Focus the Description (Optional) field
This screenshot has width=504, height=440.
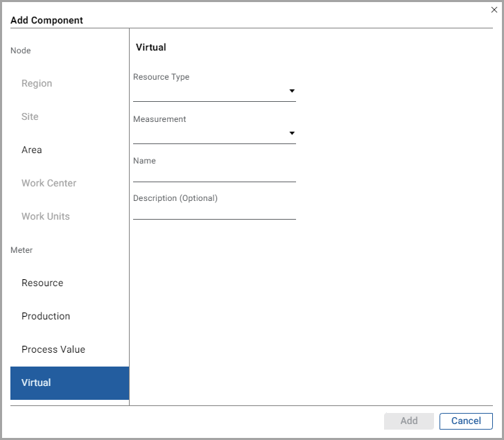[x=214, y=211]
